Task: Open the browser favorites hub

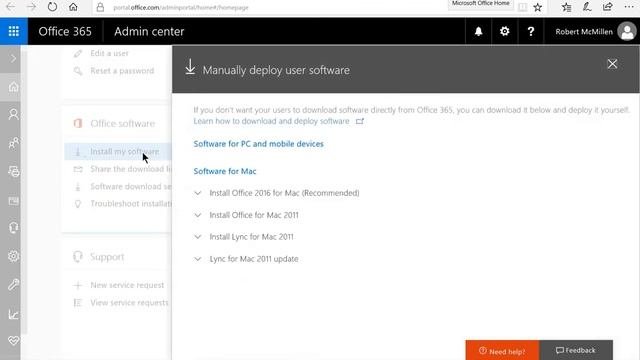Action: pyautogui.click(x=566, y=7)
